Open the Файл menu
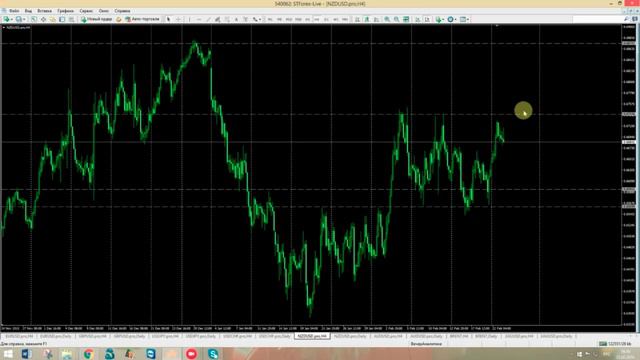The image size is (640, 360). coord(13,11)
